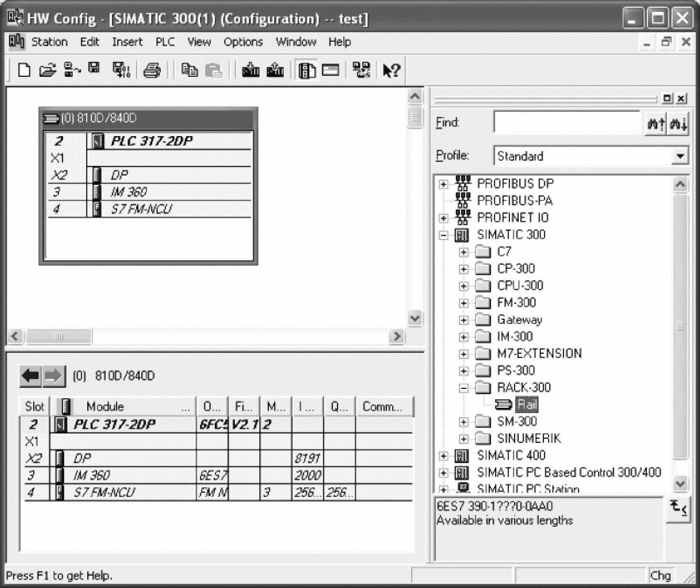Open the Station menu

(x=49, y=42)
